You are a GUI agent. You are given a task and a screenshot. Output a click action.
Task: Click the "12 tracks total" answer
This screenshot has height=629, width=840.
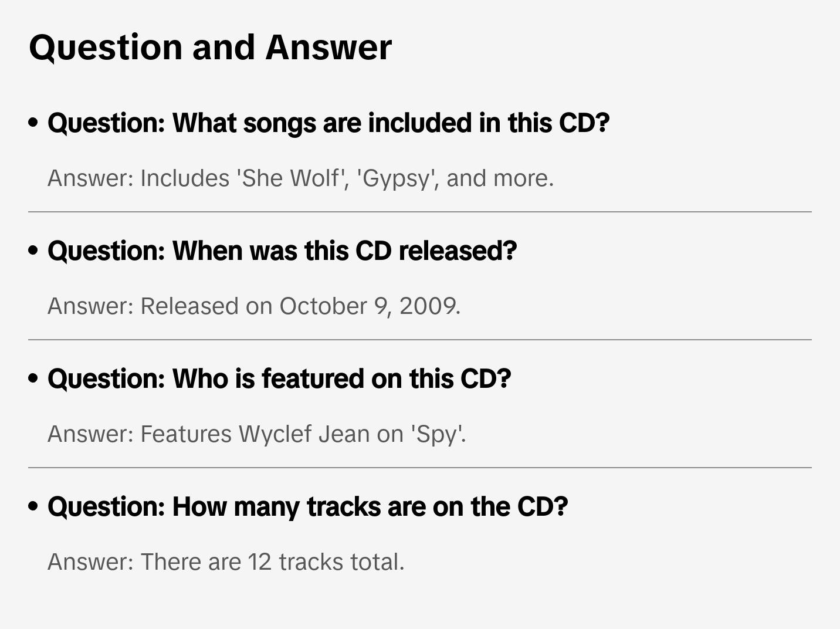pyautogui.click(x=226, y=562)
